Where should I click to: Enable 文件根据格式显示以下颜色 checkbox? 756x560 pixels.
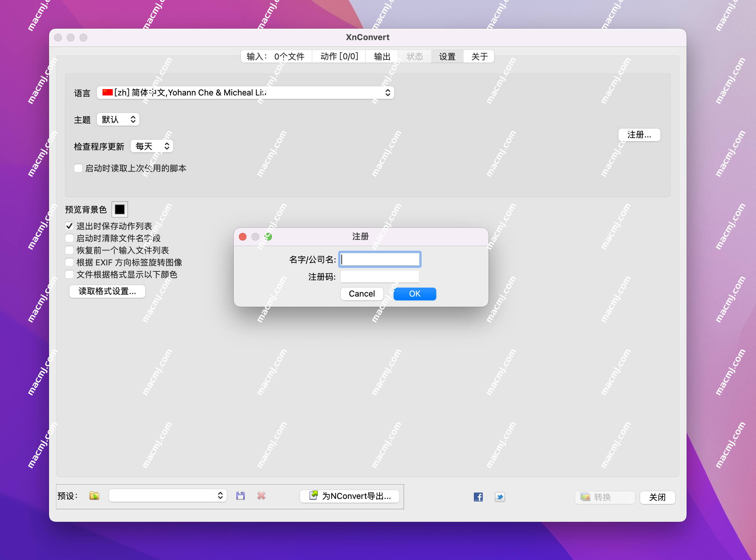point(69,274)
